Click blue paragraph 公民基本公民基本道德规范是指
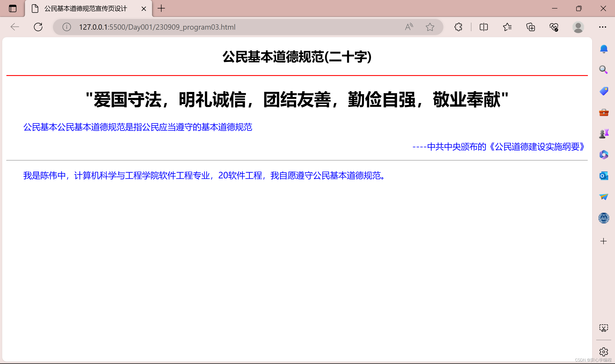615x364 pixels. click(x=138, y=127)
